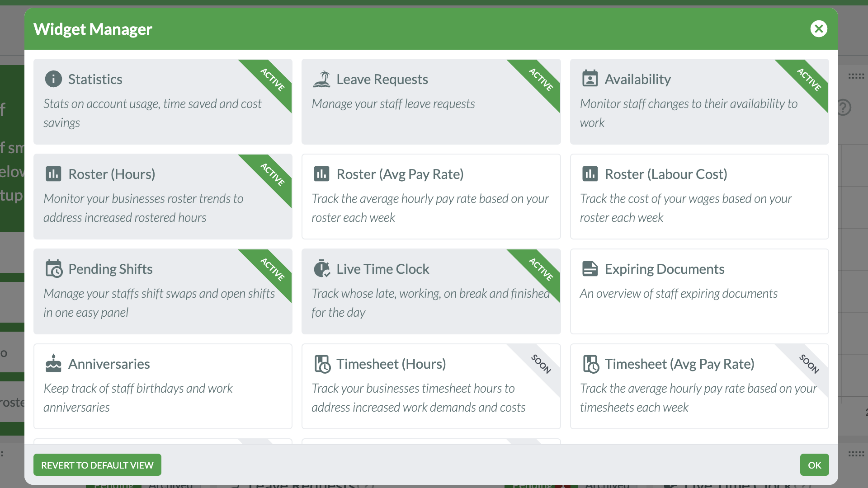Viewport: 868px width, 488px height.
Task: Click the Timesheet (Hours) timesheet icon
Action: click(x=322, y=364)
